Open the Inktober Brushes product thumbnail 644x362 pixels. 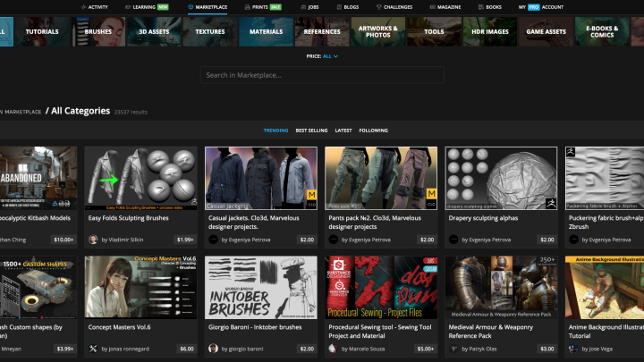point(261,290)
